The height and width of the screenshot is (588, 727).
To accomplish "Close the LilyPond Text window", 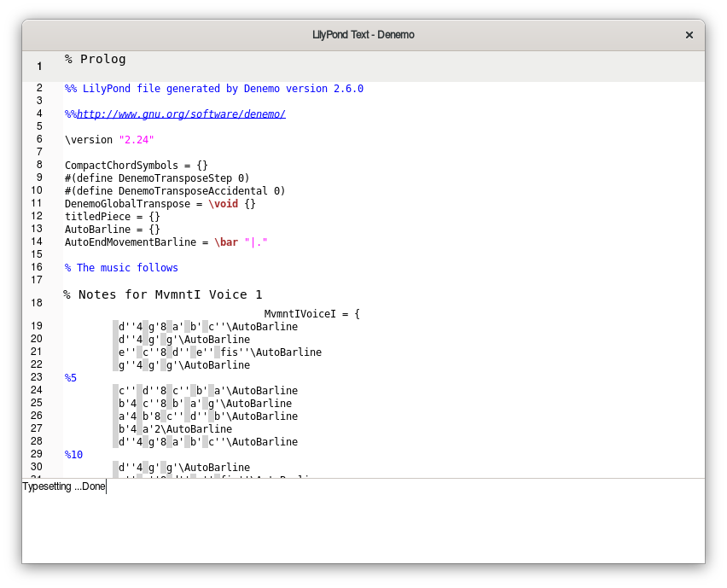I will (x=689, y=35).
